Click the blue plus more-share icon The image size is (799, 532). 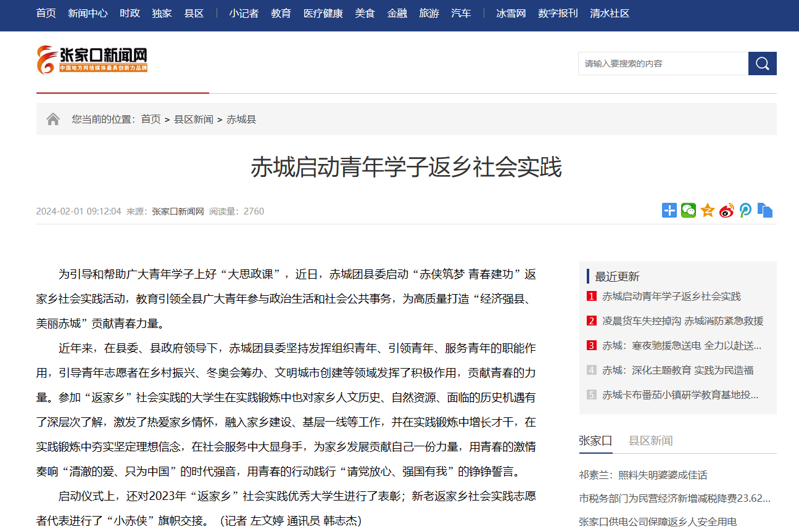(x=669, y=210)
